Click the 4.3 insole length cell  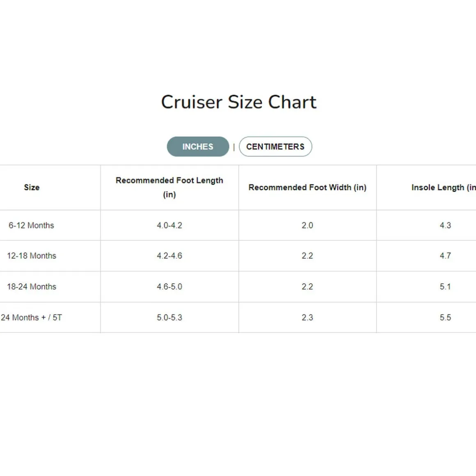445,225
